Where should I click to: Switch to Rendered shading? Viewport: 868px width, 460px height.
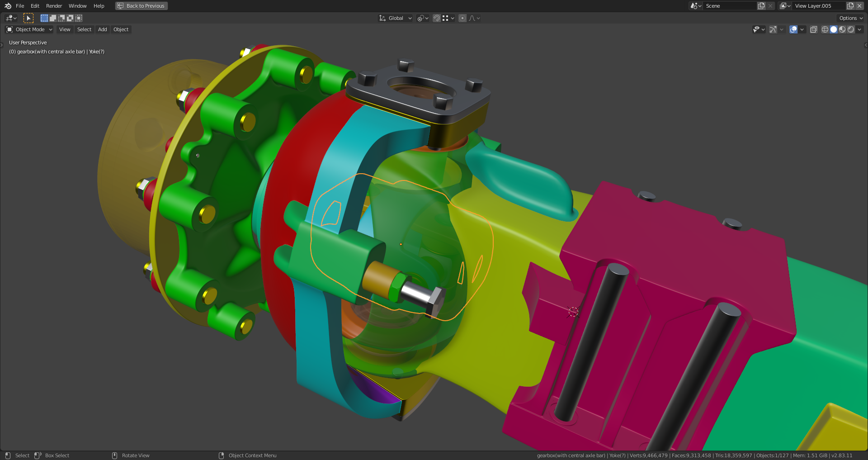[x=851, y=29]
